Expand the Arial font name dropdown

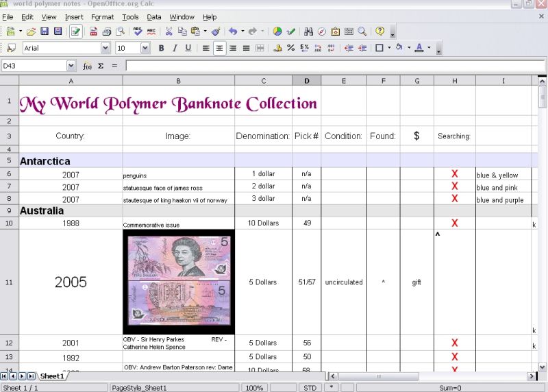point(105,48)
